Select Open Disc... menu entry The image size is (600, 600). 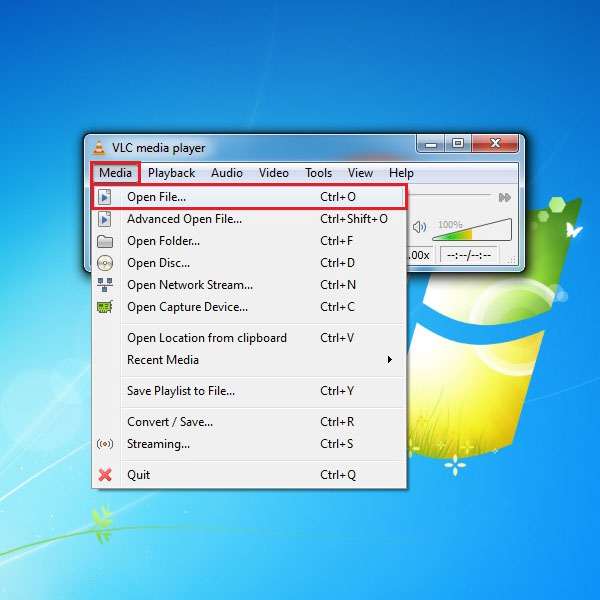pyautogui.click(x=249, y=263)
